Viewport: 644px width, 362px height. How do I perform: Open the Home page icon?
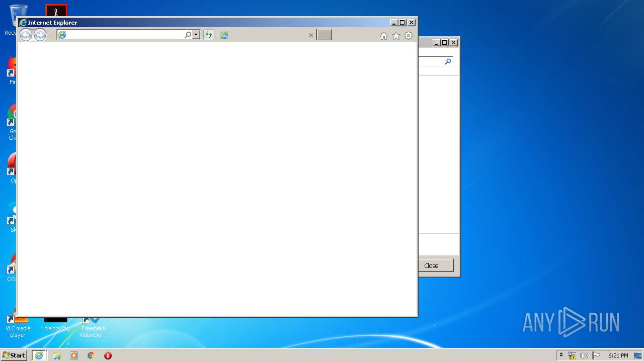point(384,36)
